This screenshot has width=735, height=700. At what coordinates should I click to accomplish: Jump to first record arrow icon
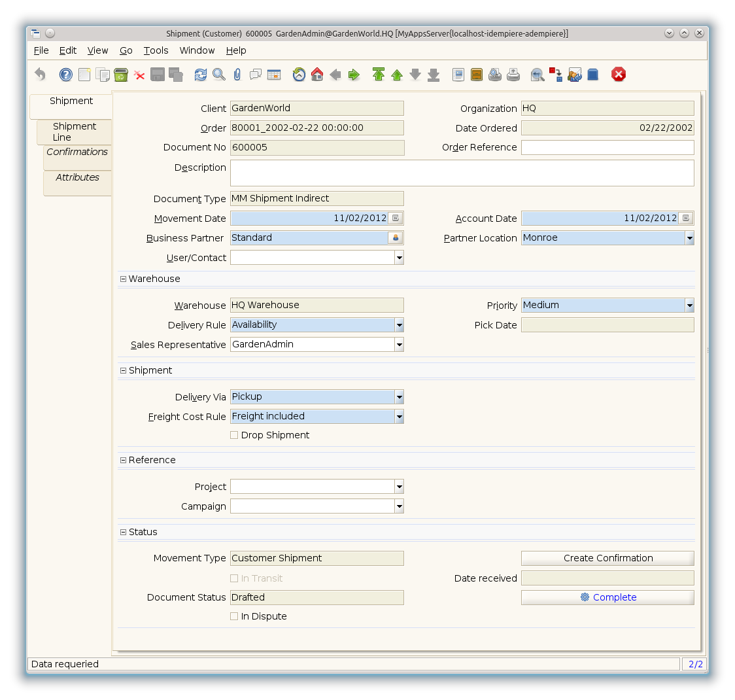[x=379, y=75]
